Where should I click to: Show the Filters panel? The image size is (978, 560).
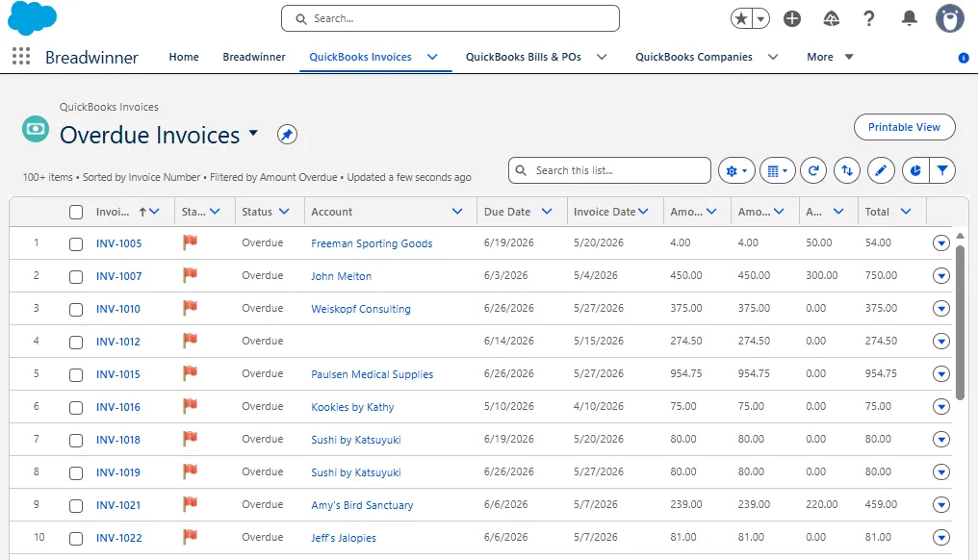(942, 170)
